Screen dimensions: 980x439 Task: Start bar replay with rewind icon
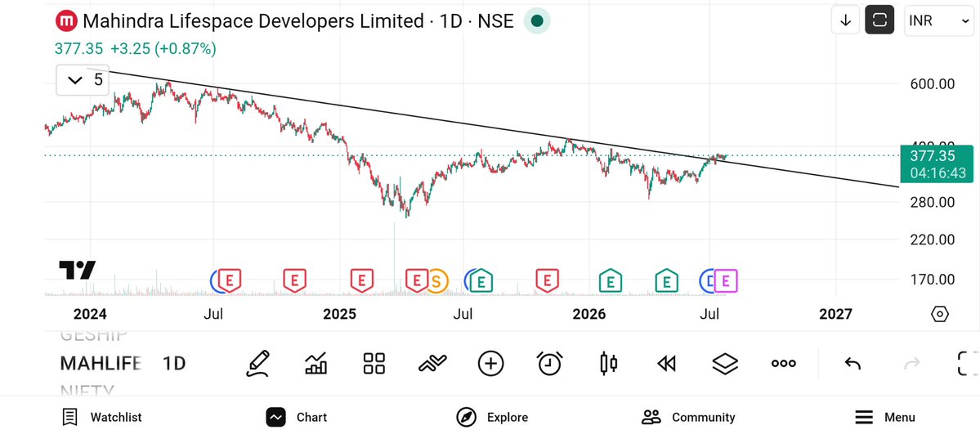point(666,363)
